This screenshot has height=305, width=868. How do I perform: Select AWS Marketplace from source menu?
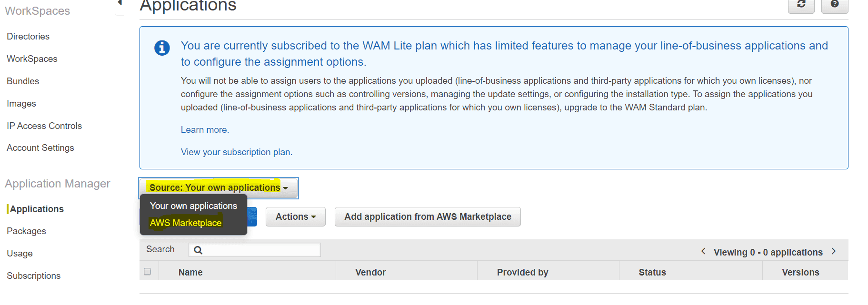(x=186, y=223)
